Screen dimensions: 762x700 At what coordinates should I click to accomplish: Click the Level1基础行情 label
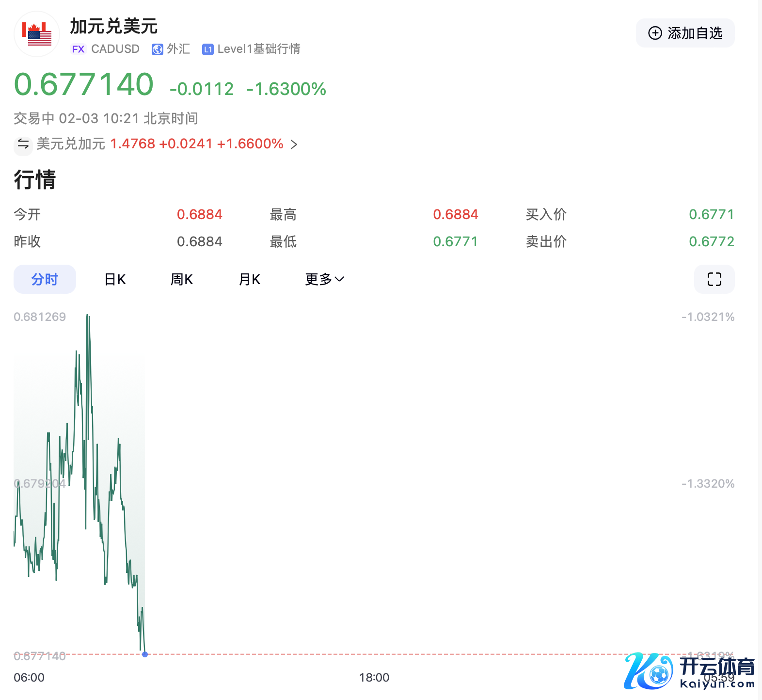(x=259, y=49)
